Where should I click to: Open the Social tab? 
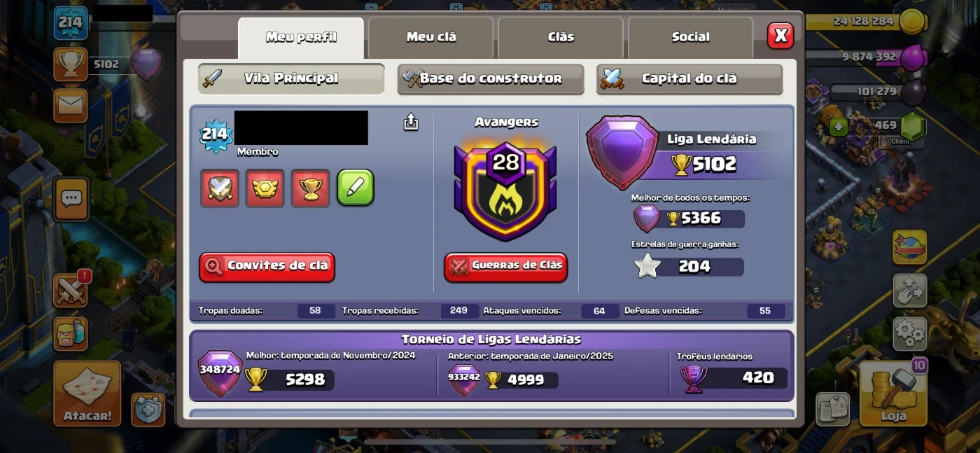[x=690, y=37]
